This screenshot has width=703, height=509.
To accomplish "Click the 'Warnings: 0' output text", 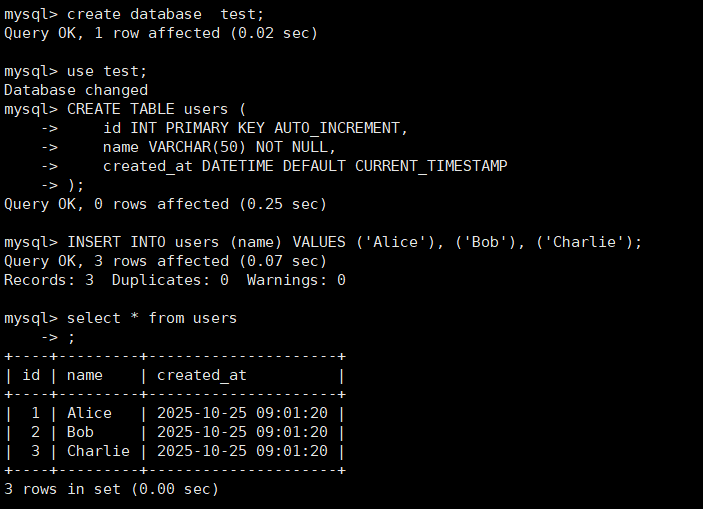I will coord(296,280).
